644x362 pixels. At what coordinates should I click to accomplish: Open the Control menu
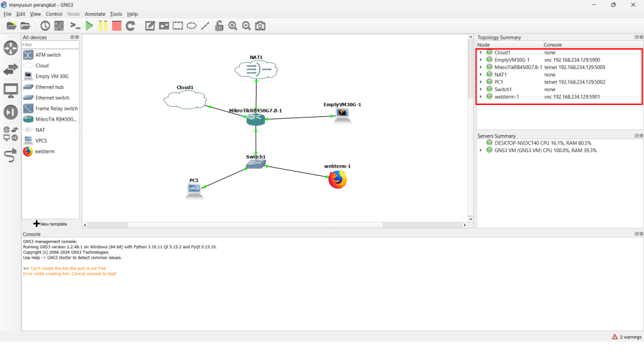(x=54, y=14)
